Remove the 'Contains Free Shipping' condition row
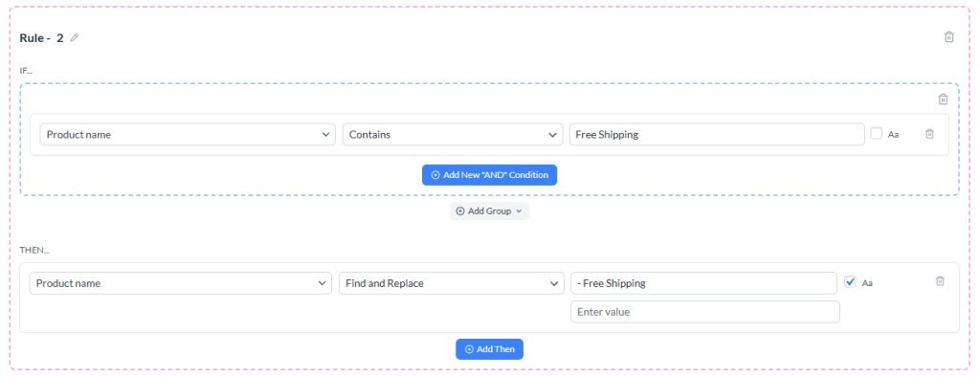This screenshot has width=980, height=377. click(929, 134)
